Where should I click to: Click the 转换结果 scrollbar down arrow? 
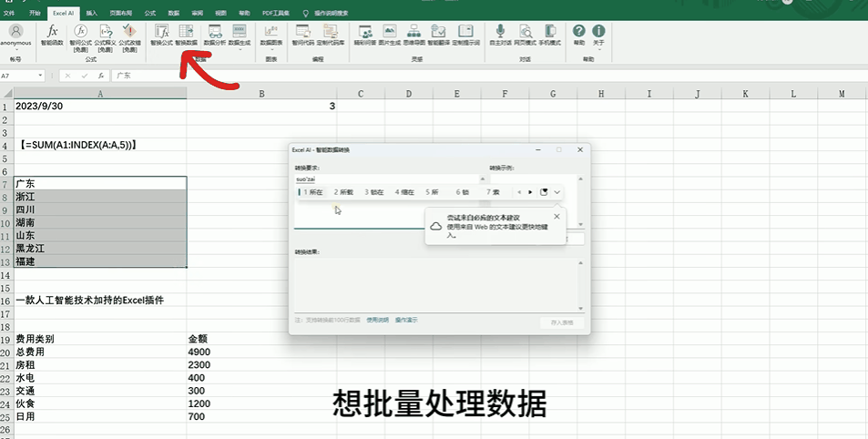click(x=581, y=309)
